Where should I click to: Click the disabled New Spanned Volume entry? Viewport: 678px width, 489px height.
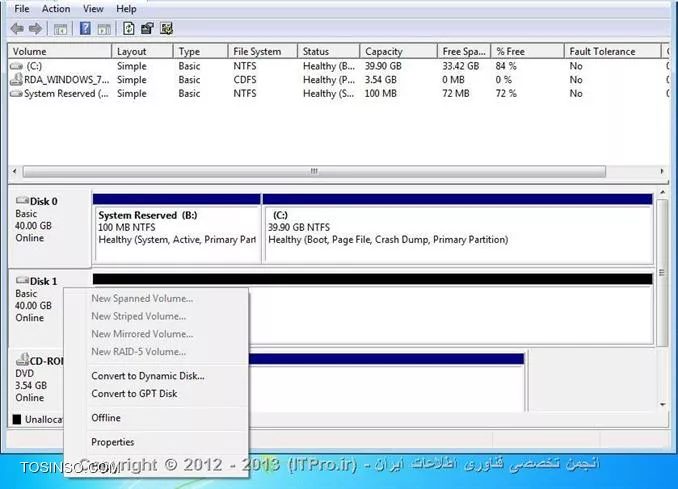tap(142, 298)
